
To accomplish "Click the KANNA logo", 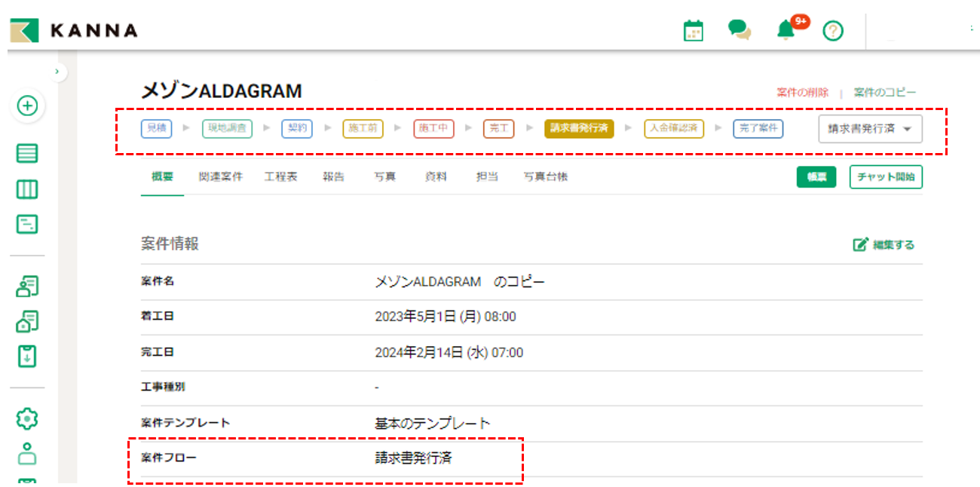I will tap(74, 30).
